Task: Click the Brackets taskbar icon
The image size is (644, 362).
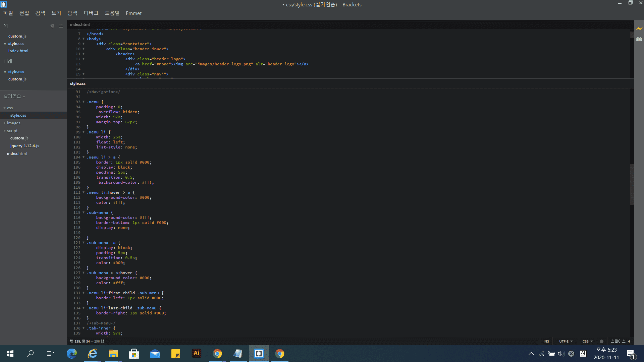Action: [x=259, y=353]
